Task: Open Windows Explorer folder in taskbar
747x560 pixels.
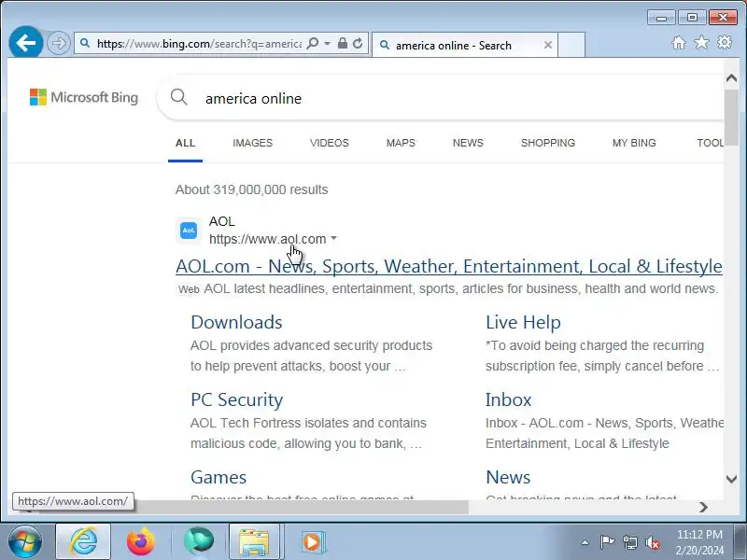Action: 254,541
